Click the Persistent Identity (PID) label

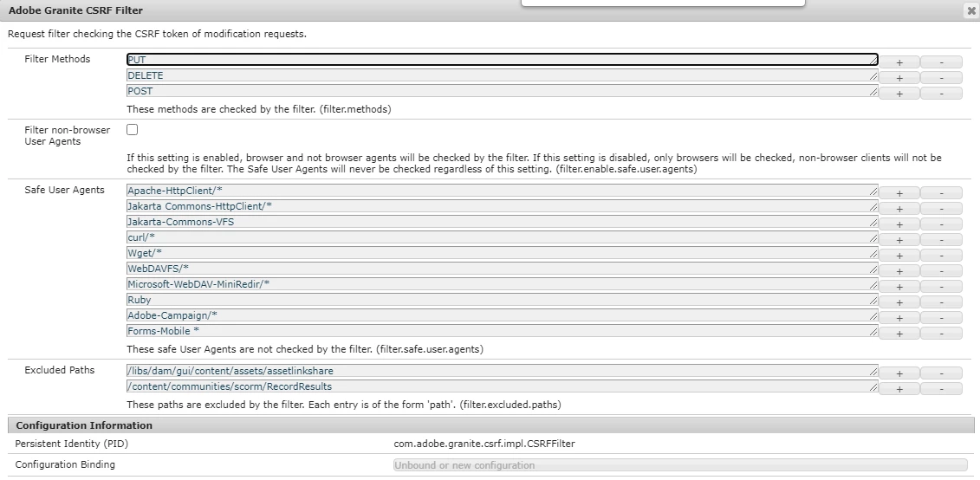click(72, 444)
